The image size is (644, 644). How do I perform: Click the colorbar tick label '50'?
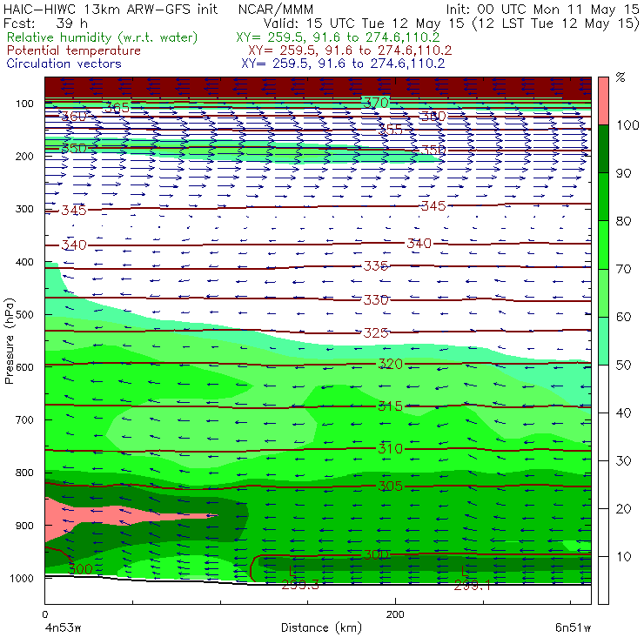coord(623,366)
